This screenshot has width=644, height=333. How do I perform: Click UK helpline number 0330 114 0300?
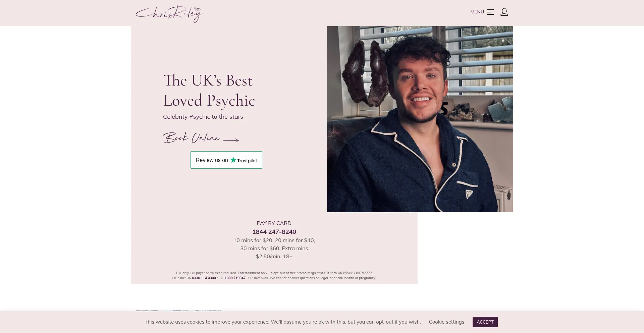(204, 278)
